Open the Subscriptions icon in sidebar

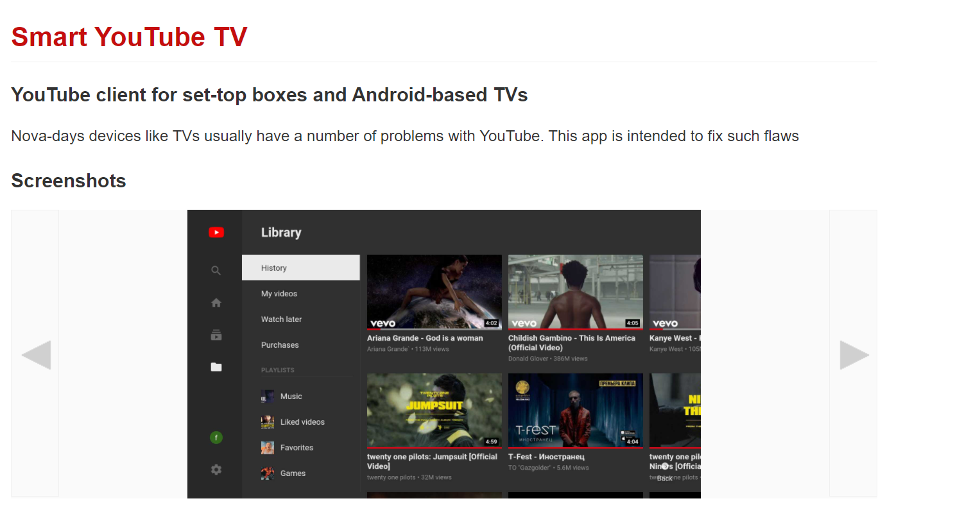pos(216,335)
